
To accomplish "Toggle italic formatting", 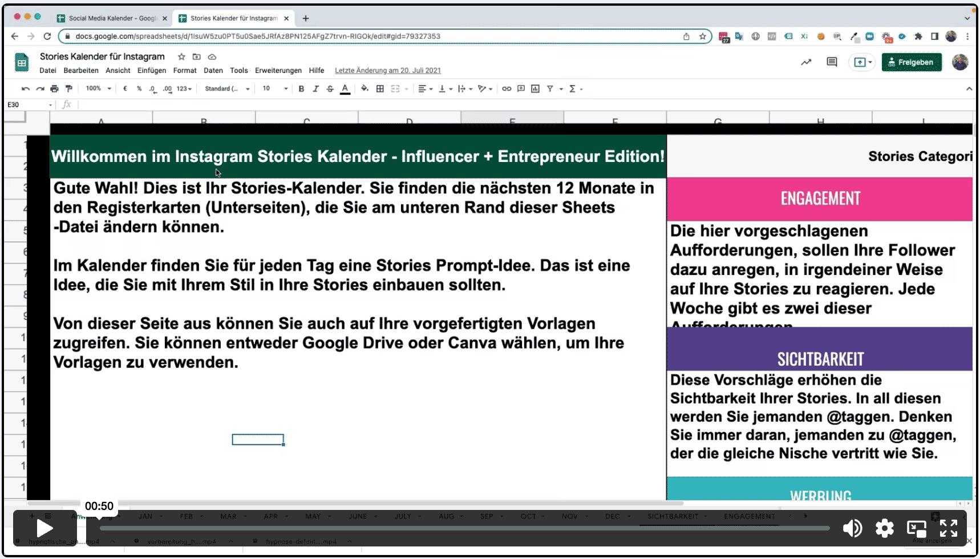I will pos(315,89).
